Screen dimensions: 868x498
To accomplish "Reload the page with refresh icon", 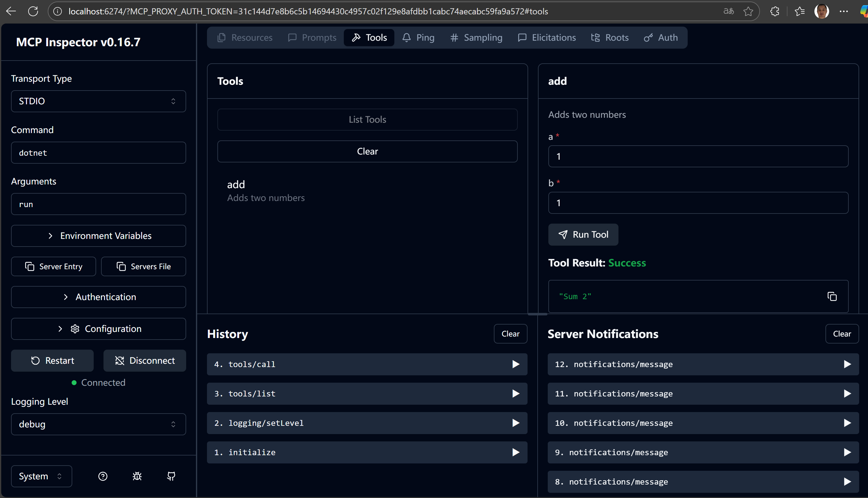I will tap(33, 11).
